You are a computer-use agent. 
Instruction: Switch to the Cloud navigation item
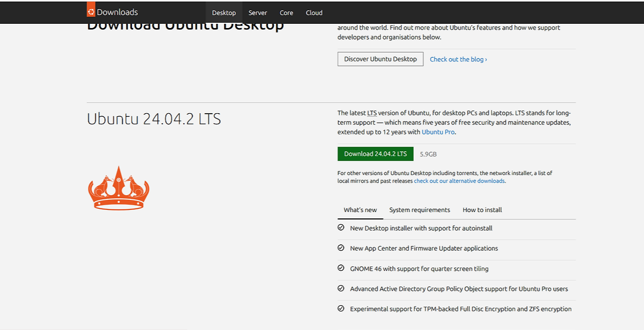click(x=314, y=13)
